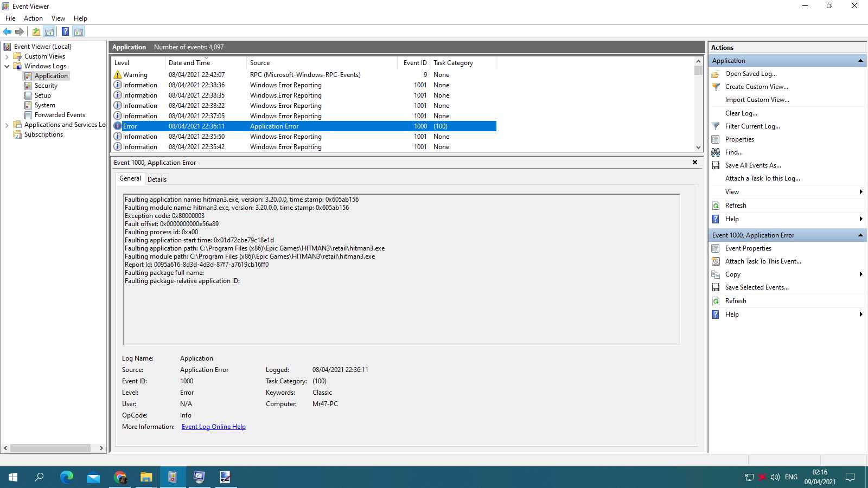Switch to the Details tab
Image resolution: width=868 pixels, height=488 pixels.
(x=157, y=179)
